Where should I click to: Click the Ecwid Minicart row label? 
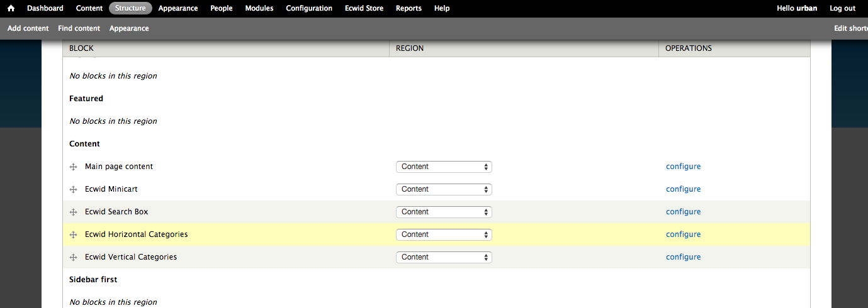pyautogui.click(x=111, y=189)
